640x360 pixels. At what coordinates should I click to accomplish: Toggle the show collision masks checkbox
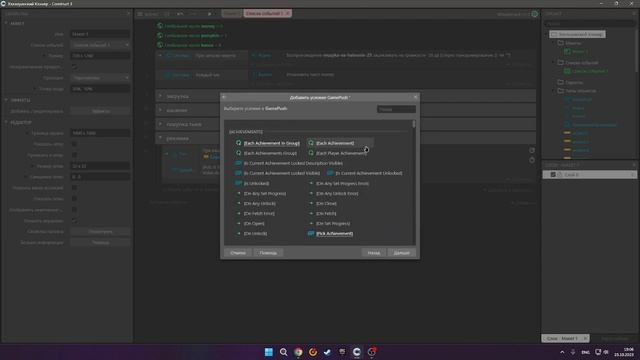(74, 188)
